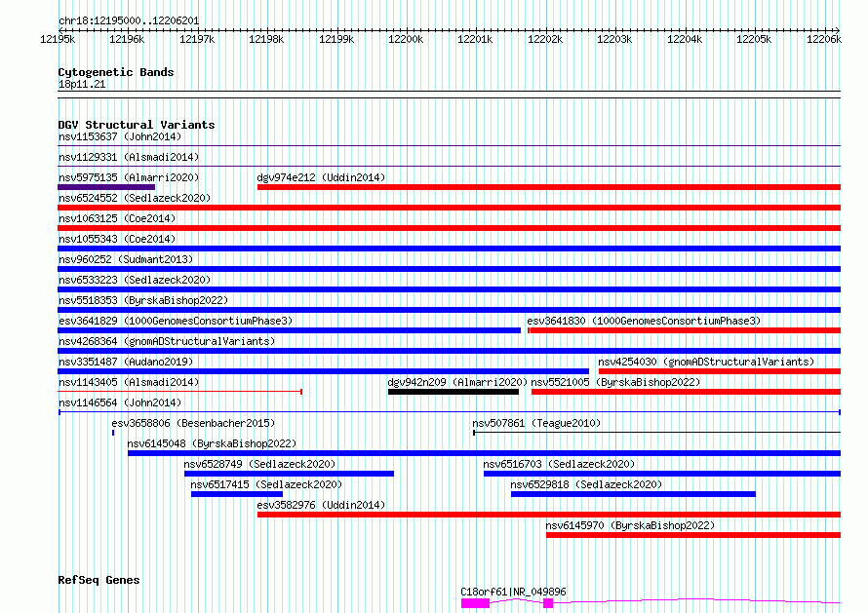868x613 pixels.
Task: Click the 12202k ruler tick label
Action: [545, 39]
